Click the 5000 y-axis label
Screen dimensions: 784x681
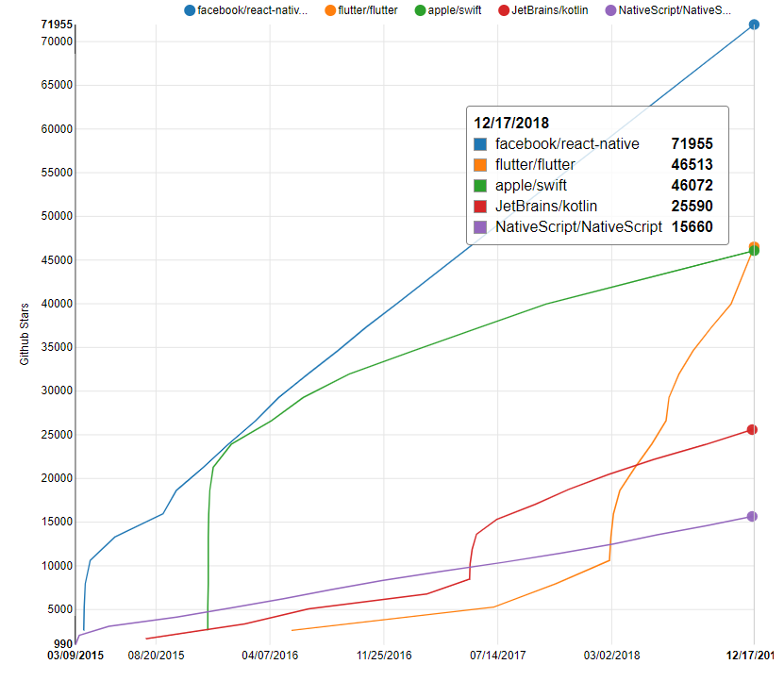pyautogui.click(x=60, y=609)
